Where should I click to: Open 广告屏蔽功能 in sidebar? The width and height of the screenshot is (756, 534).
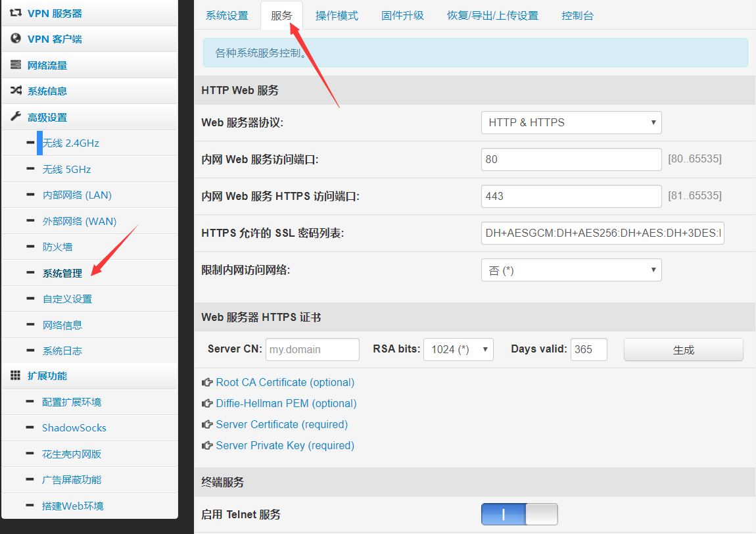(x=72, y=480)
